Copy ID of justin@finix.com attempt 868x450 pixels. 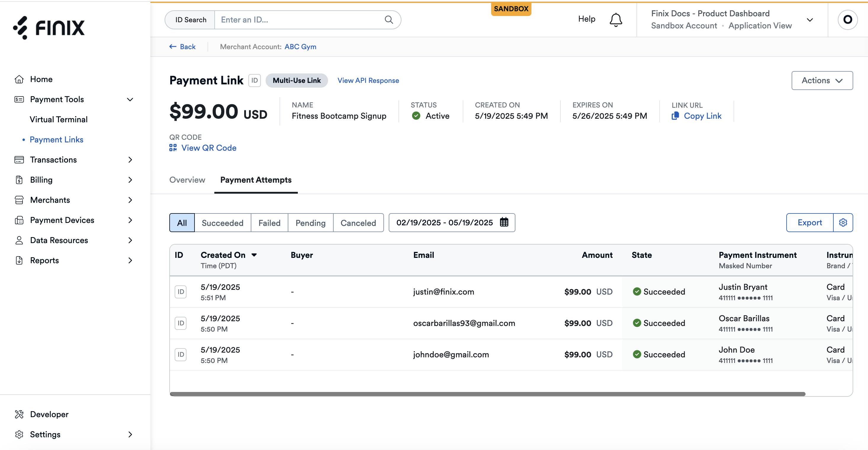tap(181, 292)
